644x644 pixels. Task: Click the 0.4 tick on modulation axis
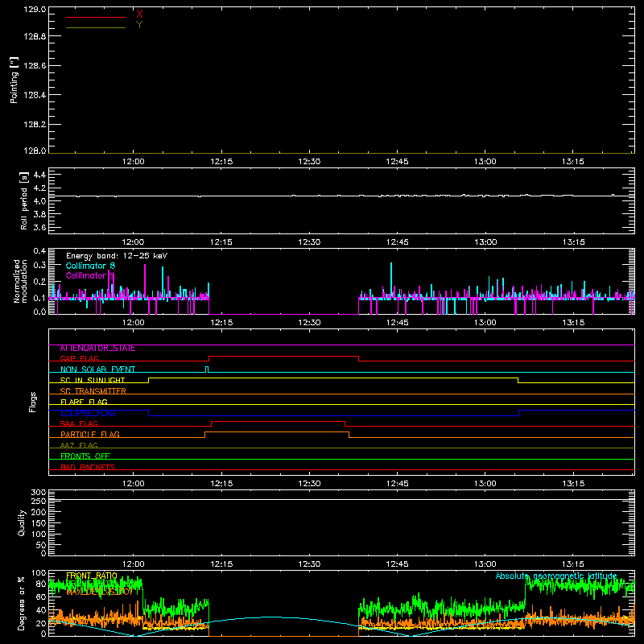pyautogui.click(x=39, y=251)
